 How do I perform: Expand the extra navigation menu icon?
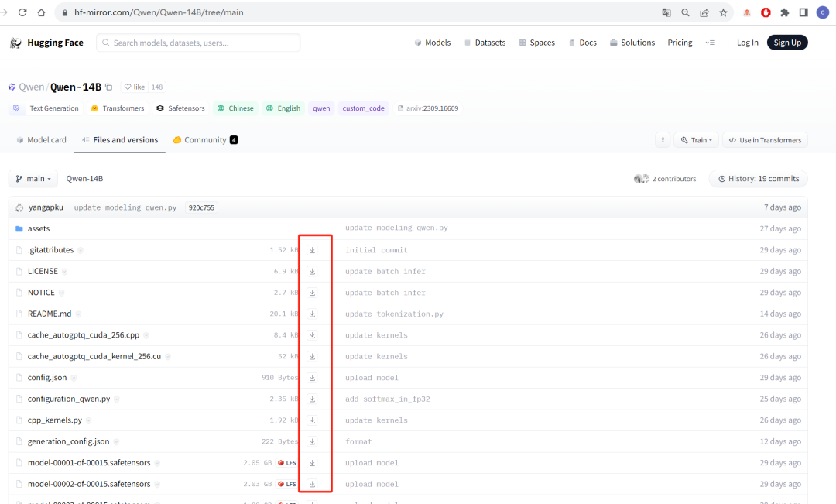(x=710, y=43)
